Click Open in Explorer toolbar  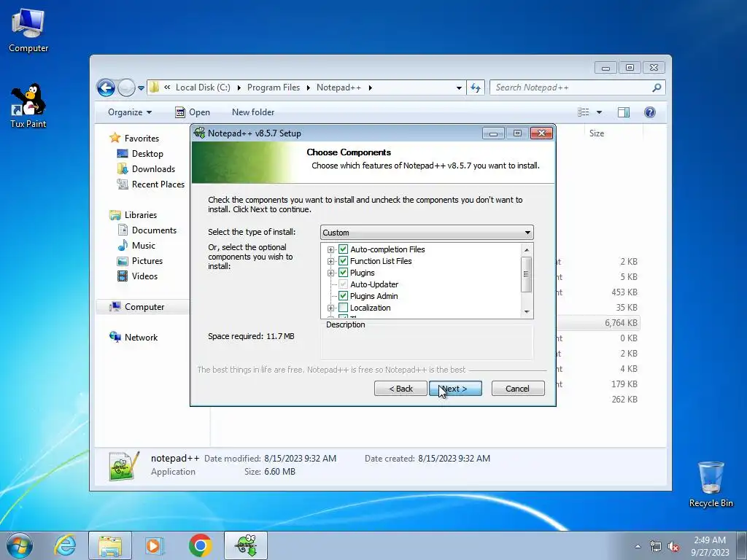(x=193, y=112)
